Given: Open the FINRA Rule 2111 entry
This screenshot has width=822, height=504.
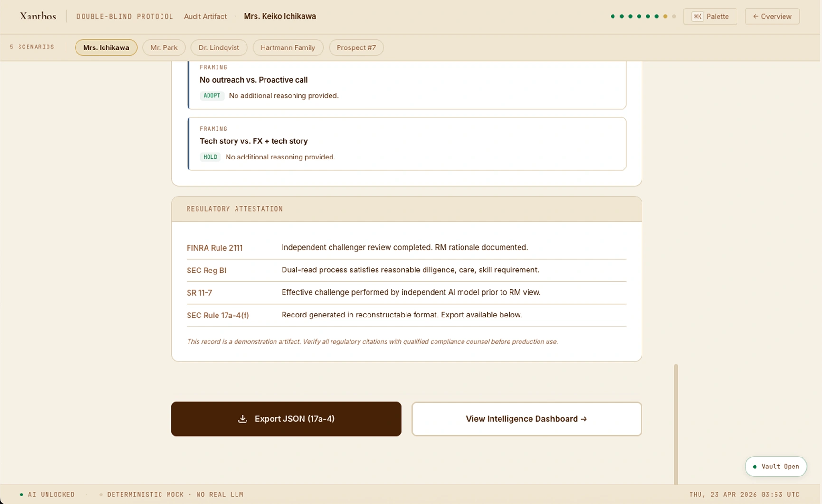Looking at the screenshot, I should coord(215,248).
